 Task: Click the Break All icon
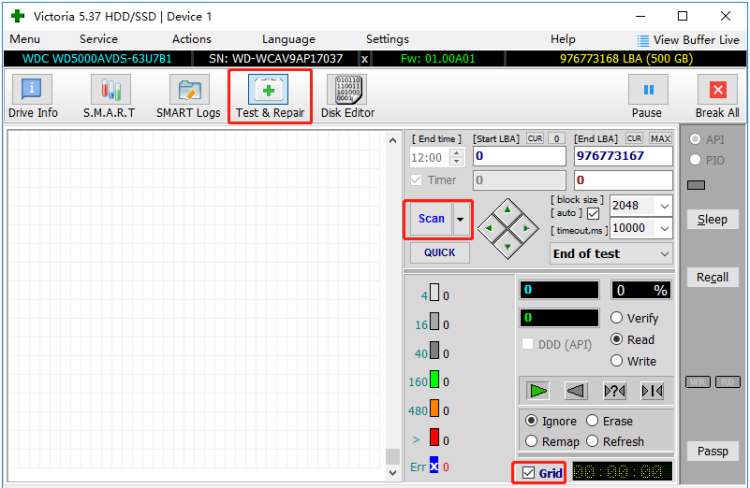point(717,97)
